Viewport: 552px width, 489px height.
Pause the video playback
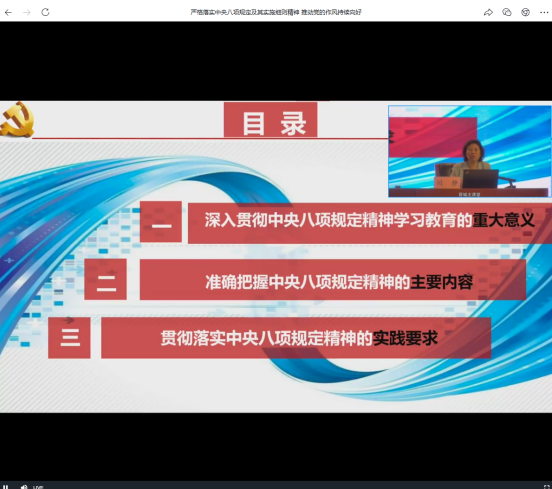coord(6,487)
